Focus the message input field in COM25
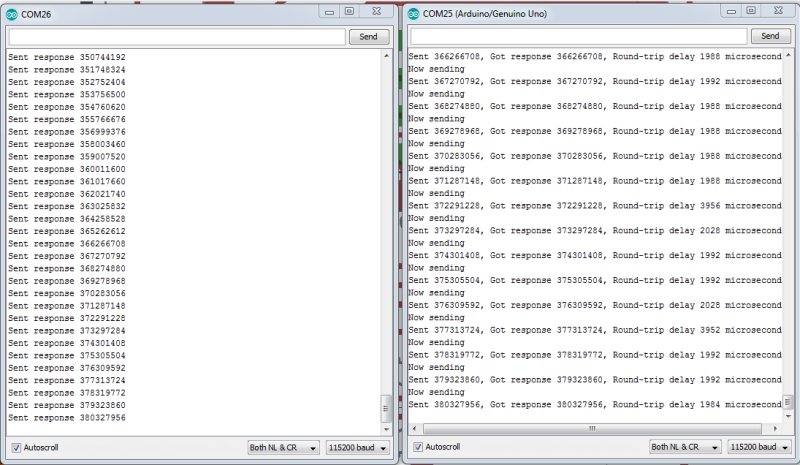 (579, 36)
